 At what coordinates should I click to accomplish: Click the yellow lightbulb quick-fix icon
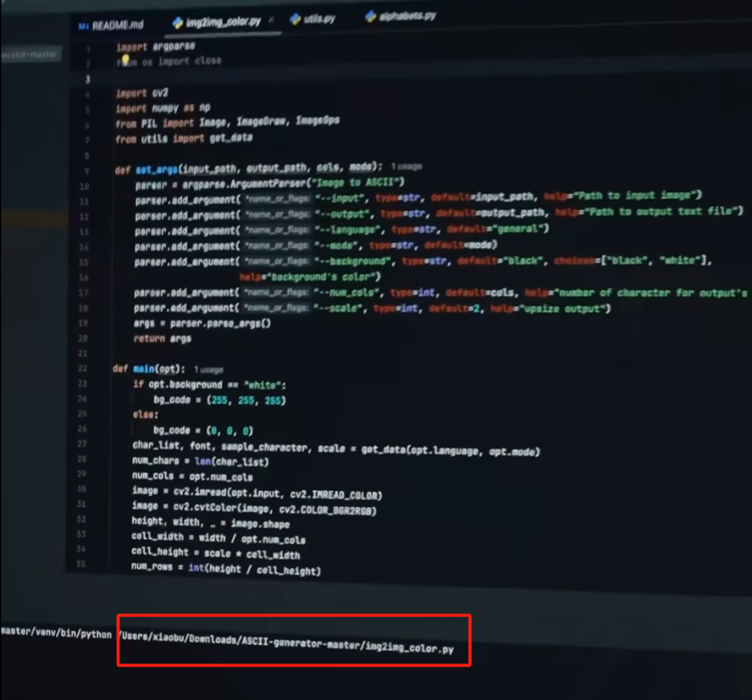(125, 61)
